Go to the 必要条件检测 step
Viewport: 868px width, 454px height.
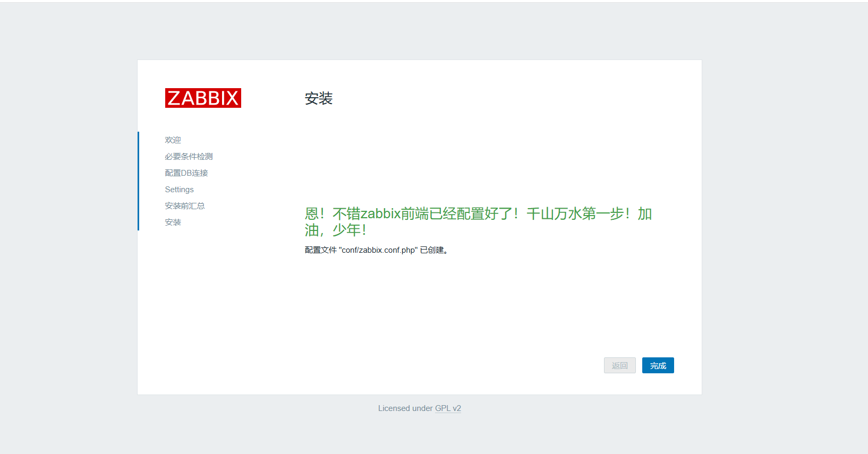coord(189,157)
